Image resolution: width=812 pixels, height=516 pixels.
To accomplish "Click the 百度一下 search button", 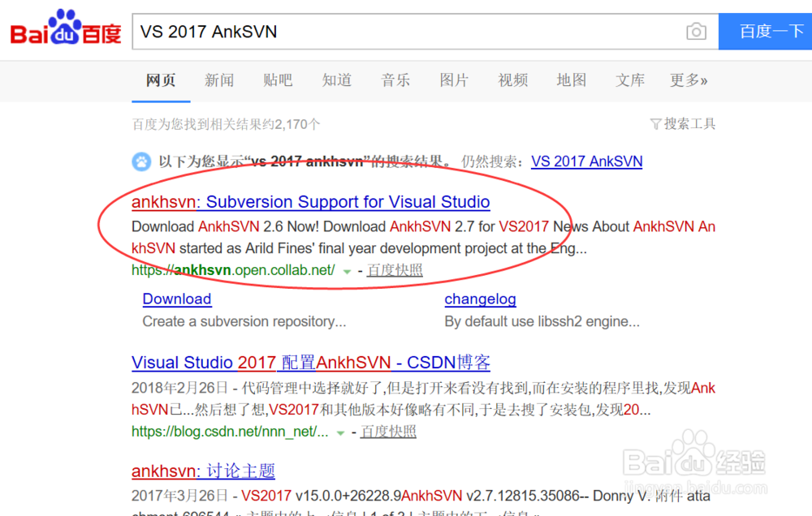I will click(766, 32).
